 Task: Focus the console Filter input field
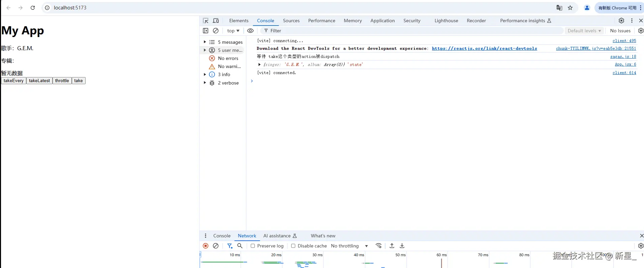pos(412,31)
